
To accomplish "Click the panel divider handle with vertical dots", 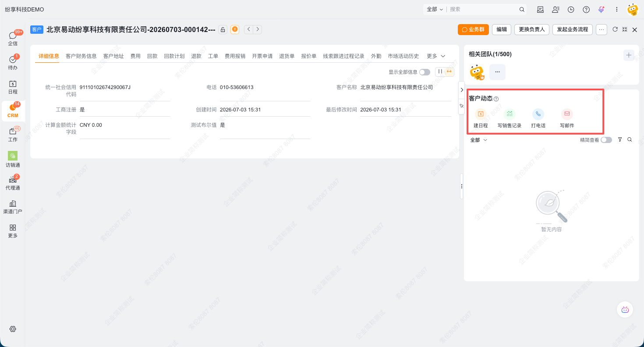I will [461, 186].
